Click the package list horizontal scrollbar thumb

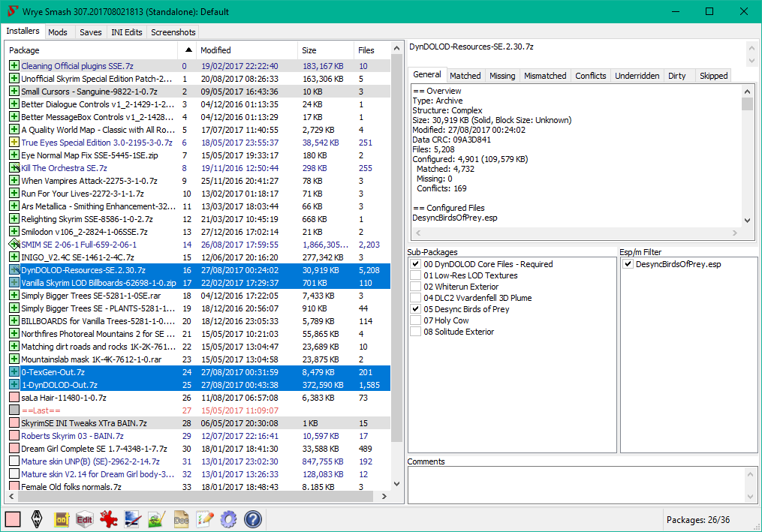click(195, 497)
